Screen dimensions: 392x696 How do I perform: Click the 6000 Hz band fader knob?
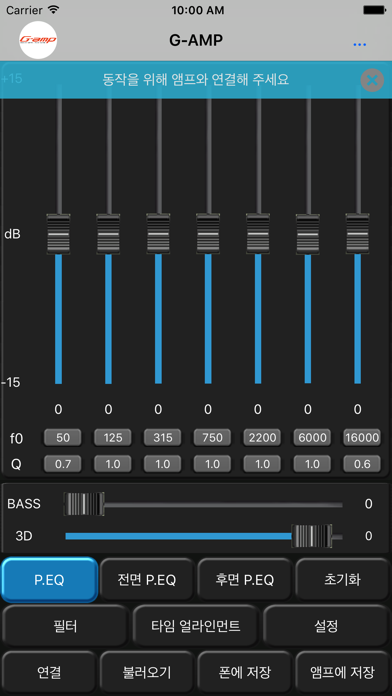pyautogui.click(x=308, y=233)
